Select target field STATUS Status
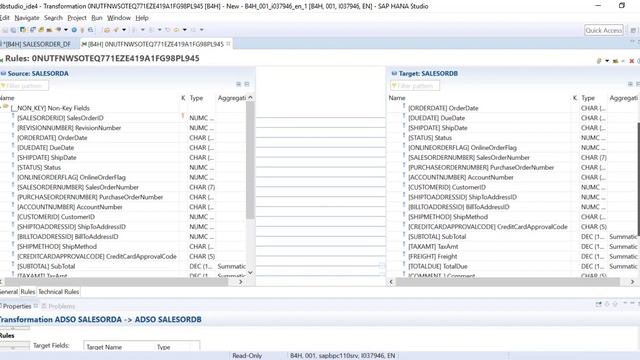The width and height of the screenshot is (640, 360). pyautogui.click(x=430, y=138)
